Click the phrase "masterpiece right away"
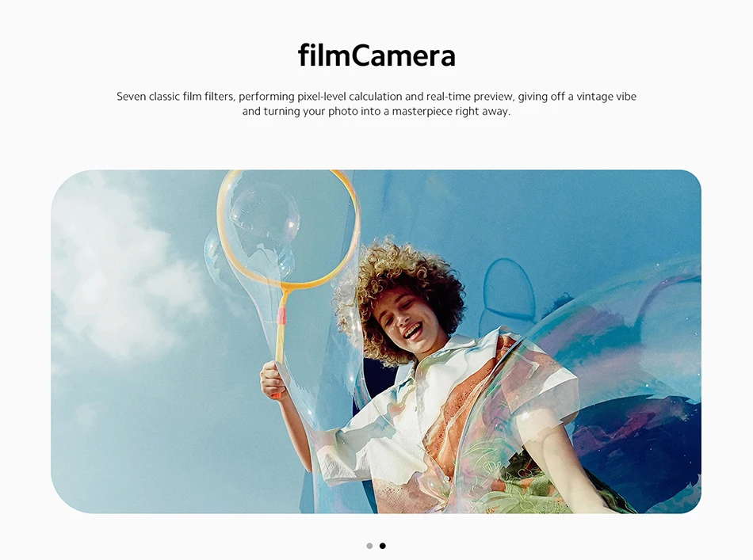This screenshot has height=560, width=753. click(451, 112)
